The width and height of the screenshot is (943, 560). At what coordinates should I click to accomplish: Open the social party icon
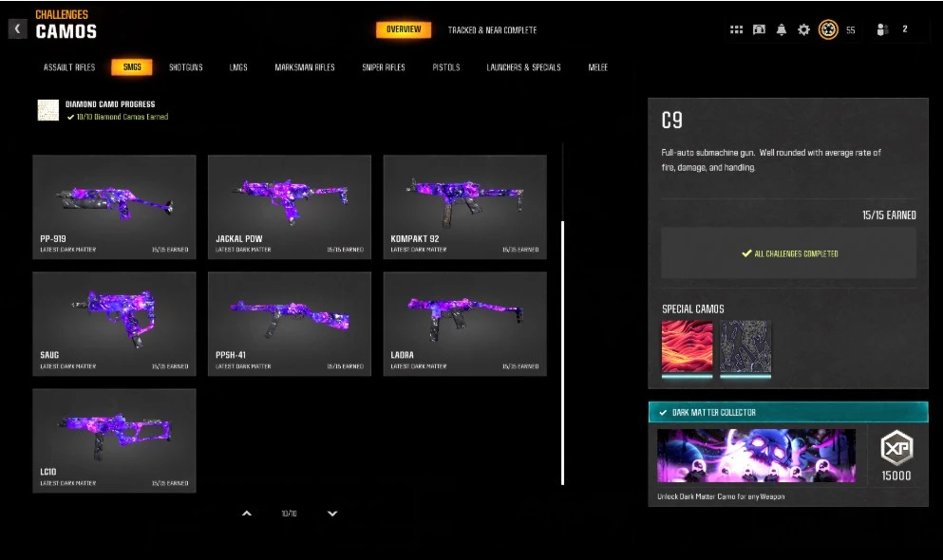(882, 29)
